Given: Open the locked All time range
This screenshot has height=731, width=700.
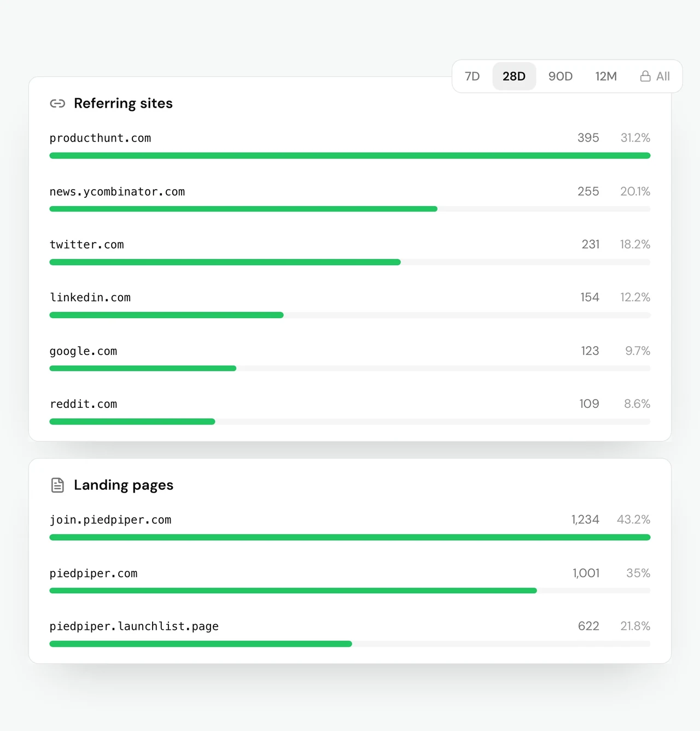Looking at the screenshot, I should 655,76.
